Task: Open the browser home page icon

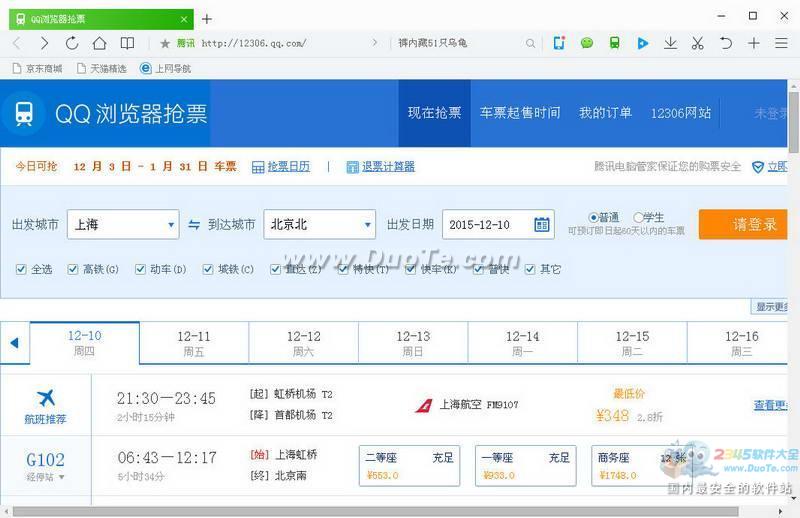Action: [x=99, y=43]
